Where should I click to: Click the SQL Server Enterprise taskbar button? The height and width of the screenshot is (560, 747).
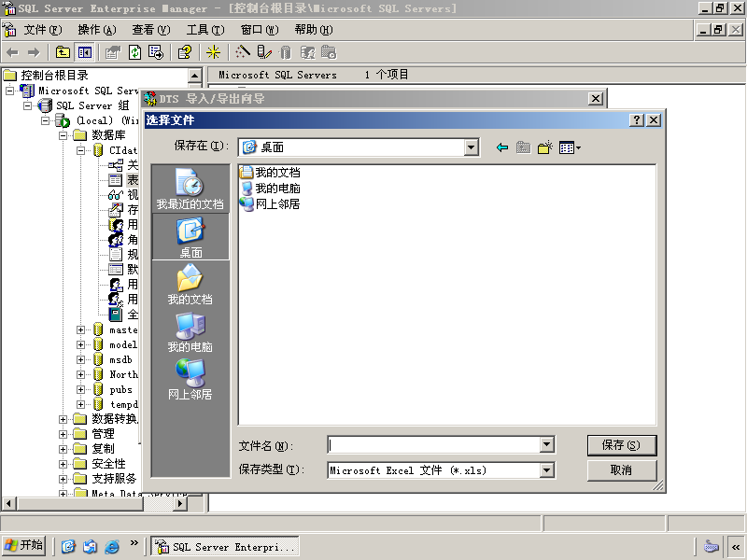coord(225,547)
